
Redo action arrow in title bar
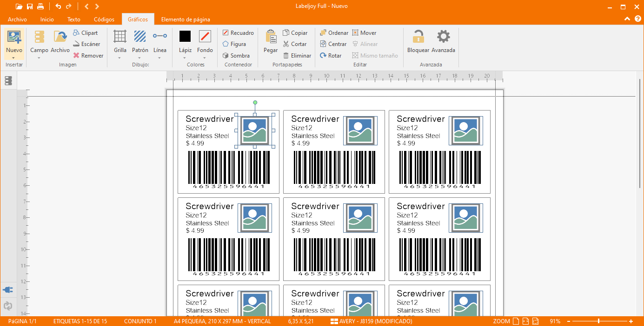[69, 7]
